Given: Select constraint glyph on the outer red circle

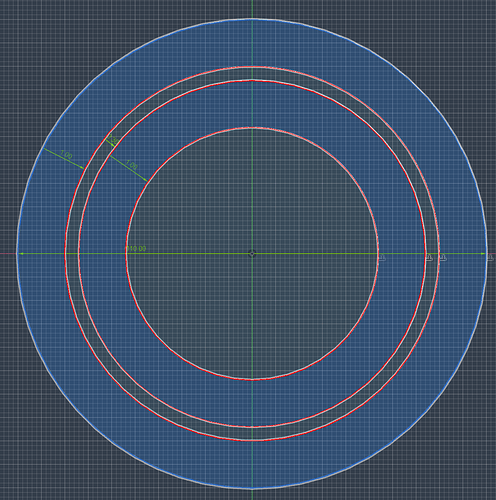Looking at the screenshot, I should (x=443, y=258).
